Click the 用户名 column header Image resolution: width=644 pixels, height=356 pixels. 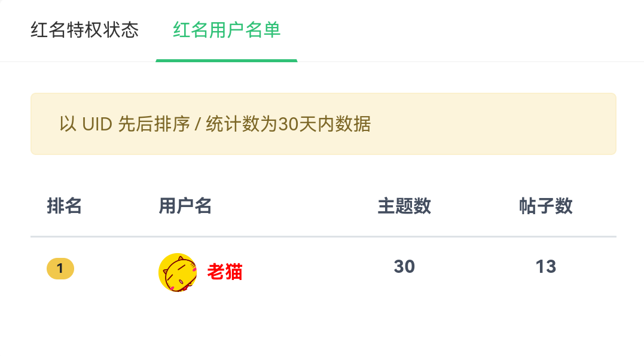point(185,206)
